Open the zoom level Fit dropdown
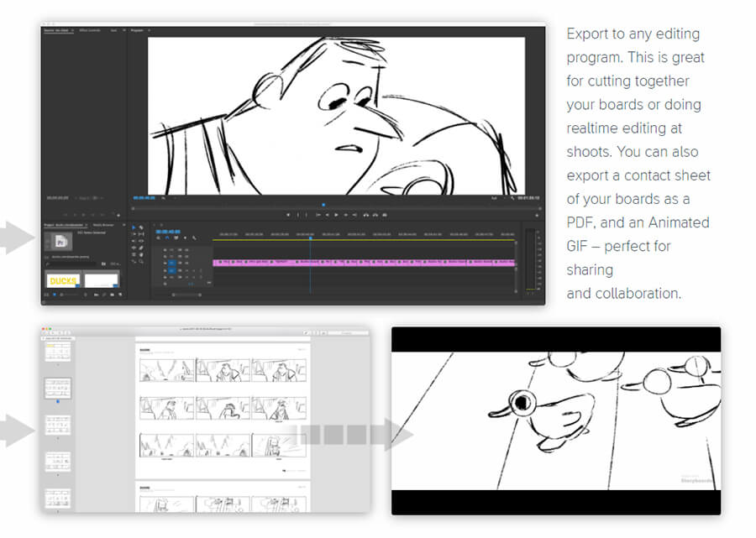The width and height of the screenshot is (756, 538). coord(164,198)
